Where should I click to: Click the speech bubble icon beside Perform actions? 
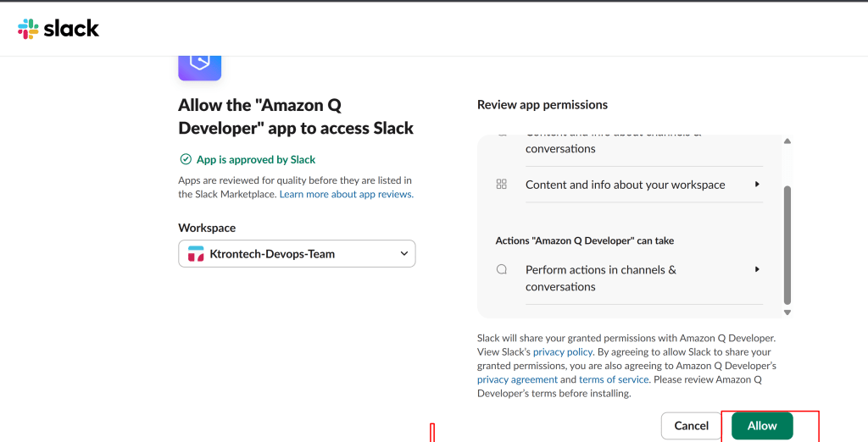pyautogui.click(x=501, y=270)
